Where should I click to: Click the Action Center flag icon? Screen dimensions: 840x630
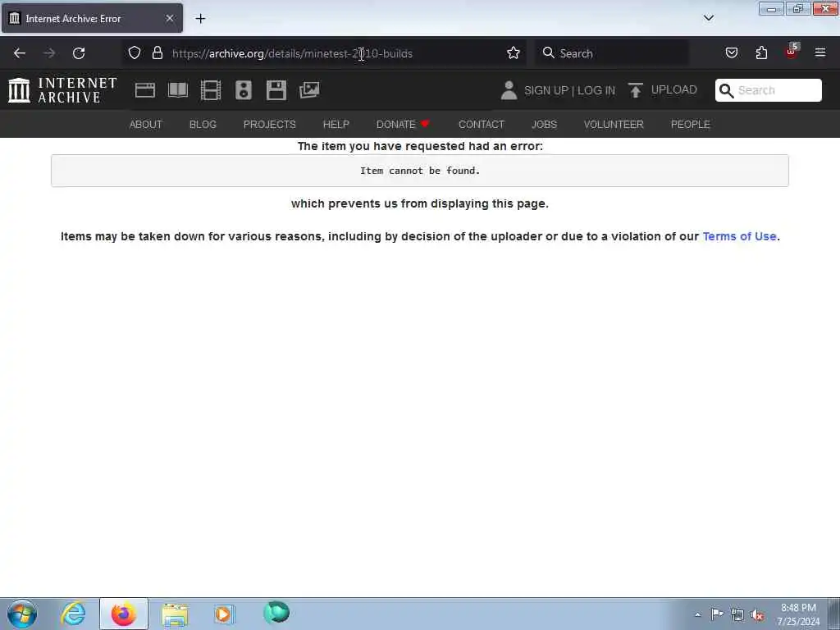(717, 614)
